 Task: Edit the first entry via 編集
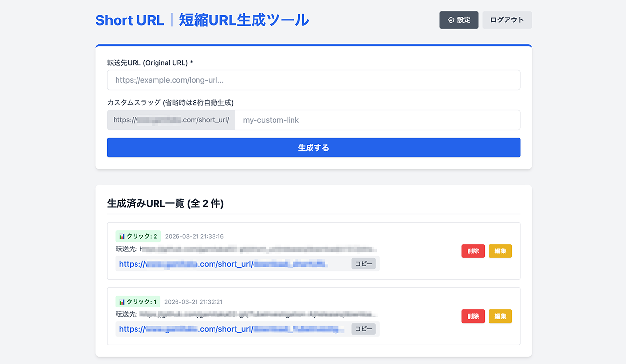[x=500, y=250]
